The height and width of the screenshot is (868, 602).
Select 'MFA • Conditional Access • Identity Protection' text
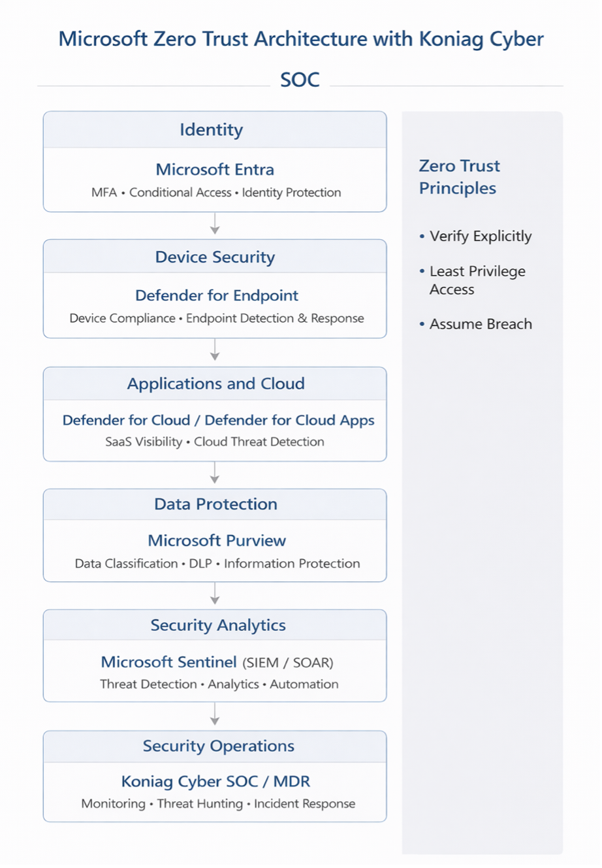click(x=216, y=193)
